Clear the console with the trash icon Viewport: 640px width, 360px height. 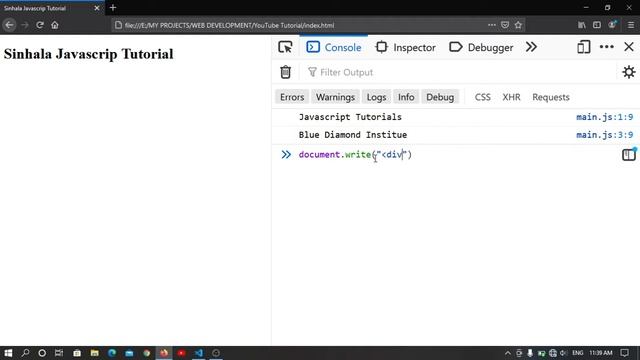point(285,72)
